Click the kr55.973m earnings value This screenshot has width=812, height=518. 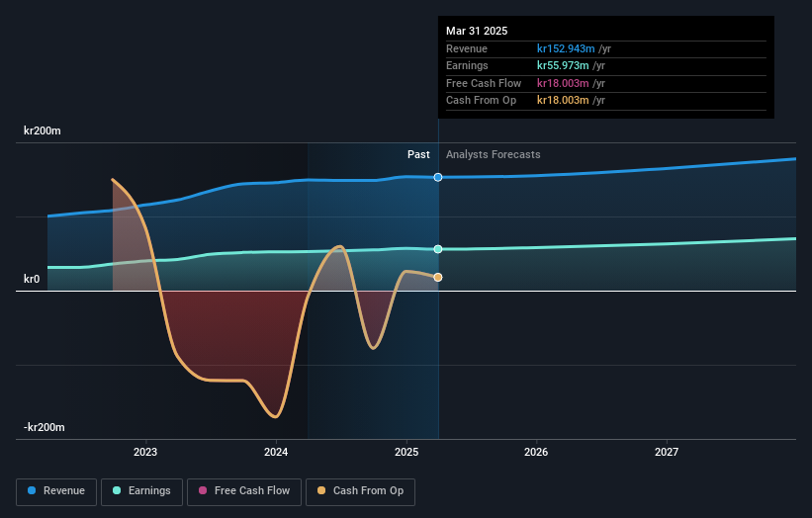[563, 65]
